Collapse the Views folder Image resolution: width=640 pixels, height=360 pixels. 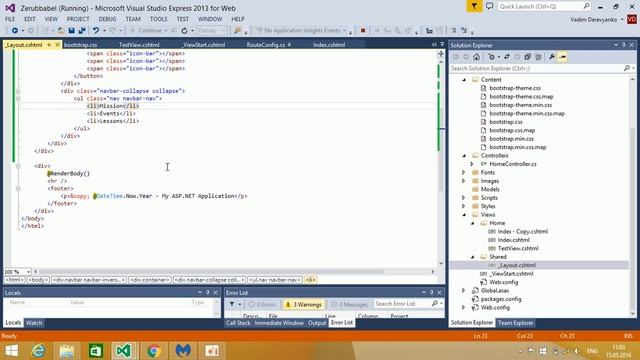click(x=464, y=214)
